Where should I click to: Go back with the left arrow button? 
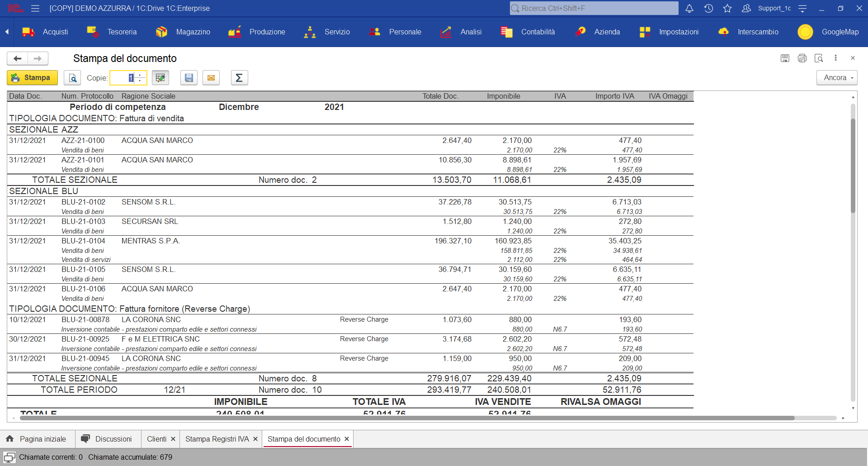(x=17, y=58)
